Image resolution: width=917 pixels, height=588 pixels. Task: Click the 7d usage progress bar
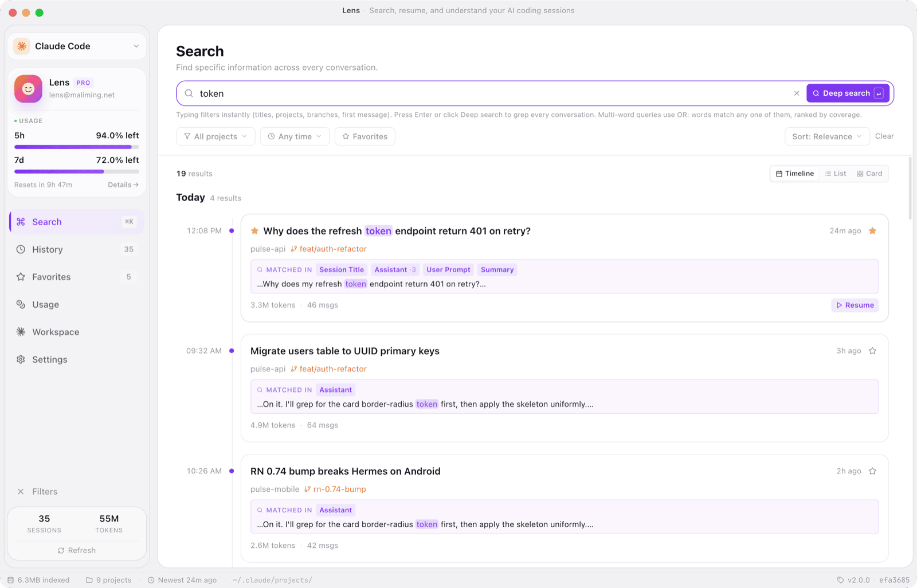click(x=77, y=171)
